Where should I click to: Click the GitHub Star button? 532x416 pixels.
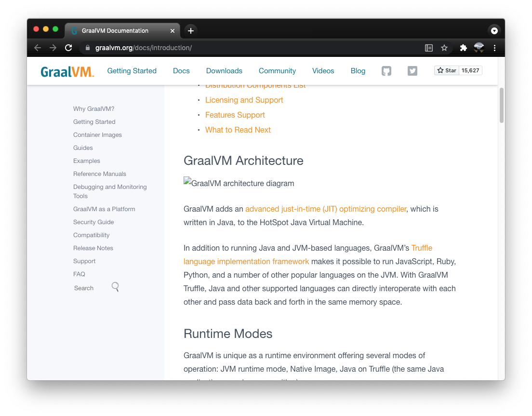(447, 70)
